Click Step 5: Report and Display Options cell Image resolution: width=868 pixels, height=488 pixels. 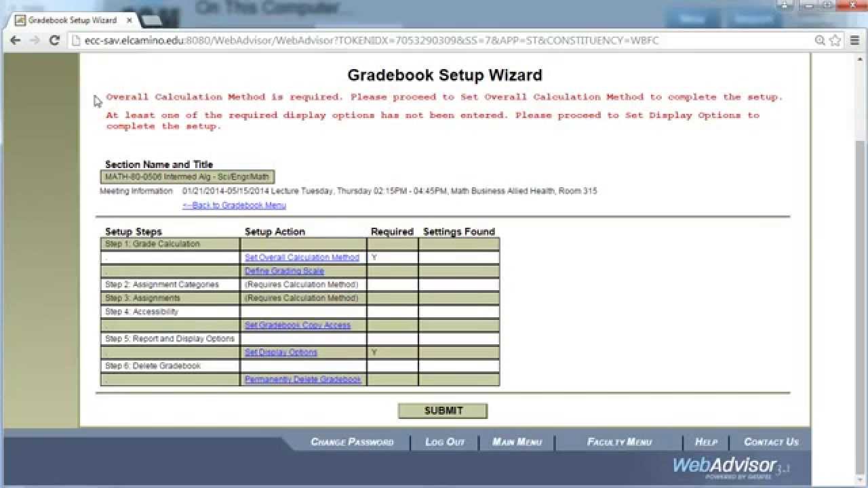[170, 339]
